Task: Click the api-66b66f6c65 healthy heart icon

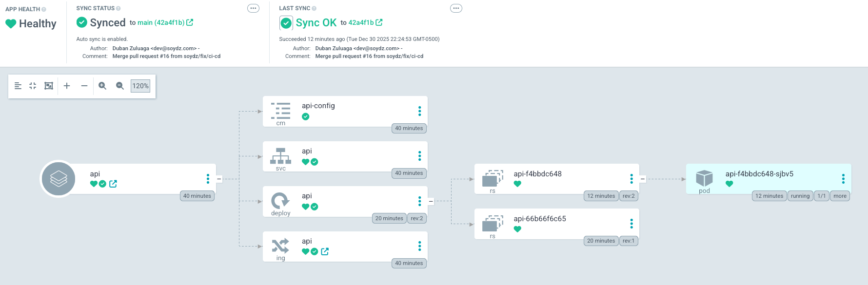Action: (517, 229)
